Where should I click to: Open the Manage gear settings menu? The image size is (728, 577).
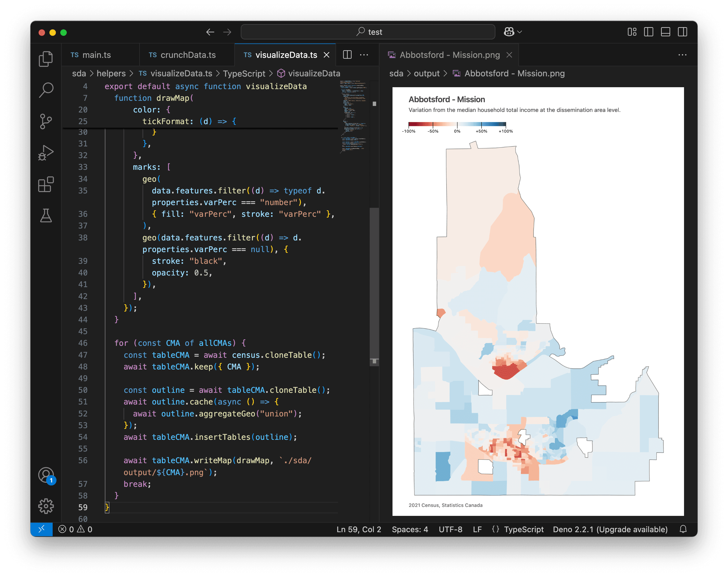pos(46,506)
